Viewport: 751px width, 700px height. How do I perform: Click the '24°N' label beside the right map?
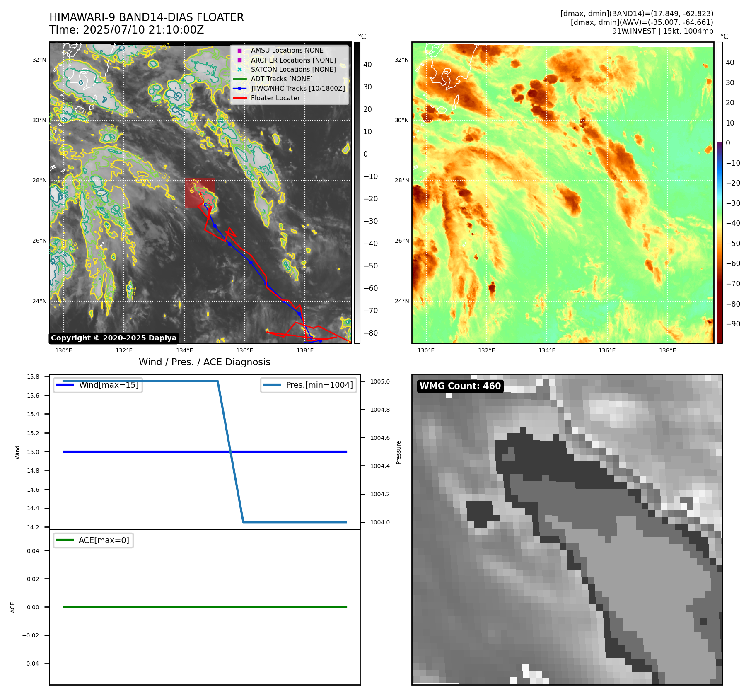tap(402, 301)
